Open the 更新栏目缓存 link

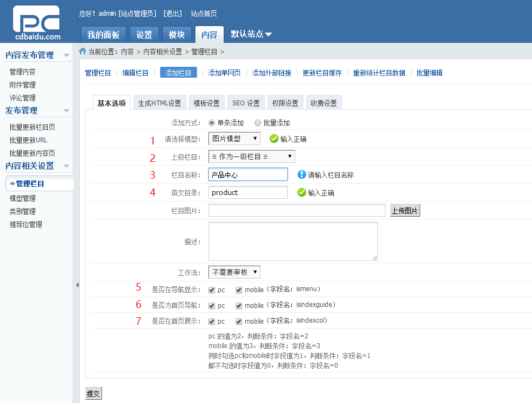click(322, 73)
